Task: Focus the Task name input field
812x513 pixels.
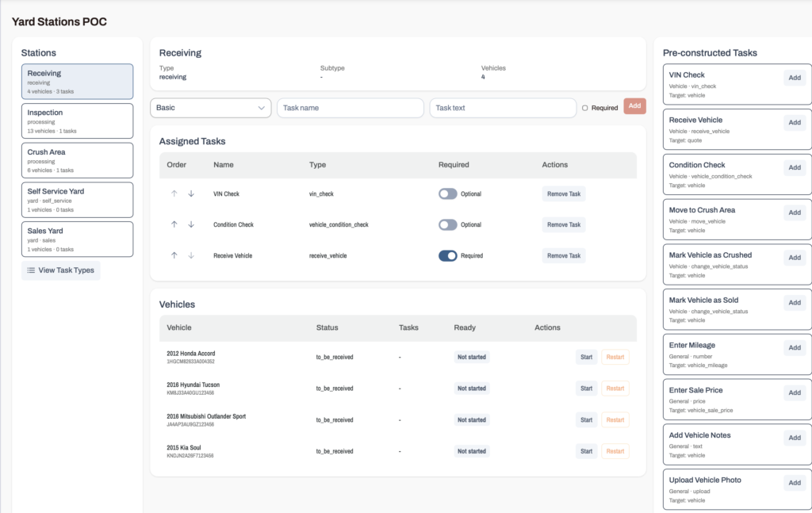Action: tap(350, 108)
